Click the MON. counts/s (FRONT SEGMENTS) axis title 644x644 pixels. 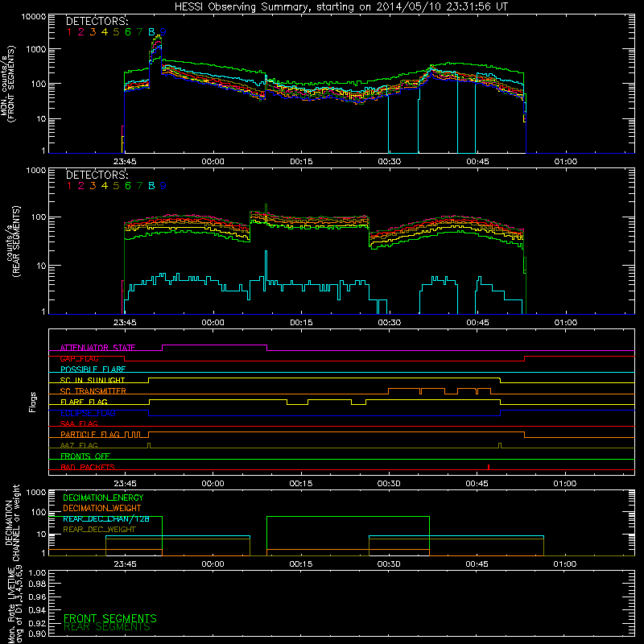tap(7, 84)
